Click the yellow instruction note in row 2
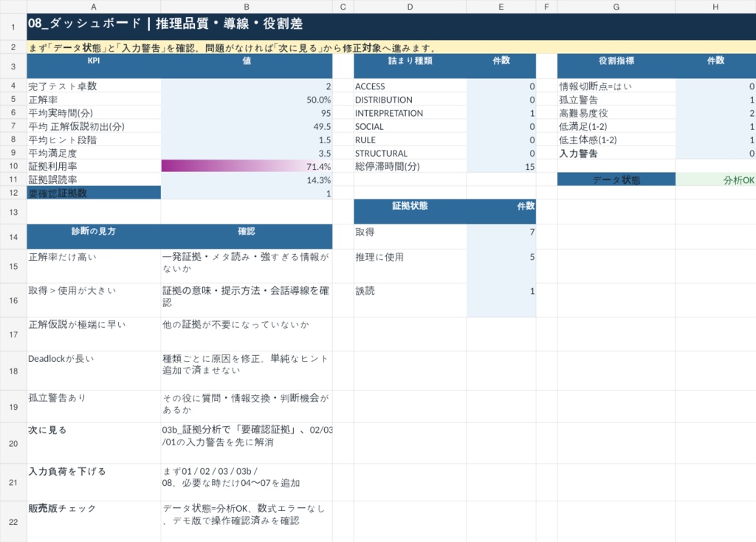756x542 pixels. (391, 47)
